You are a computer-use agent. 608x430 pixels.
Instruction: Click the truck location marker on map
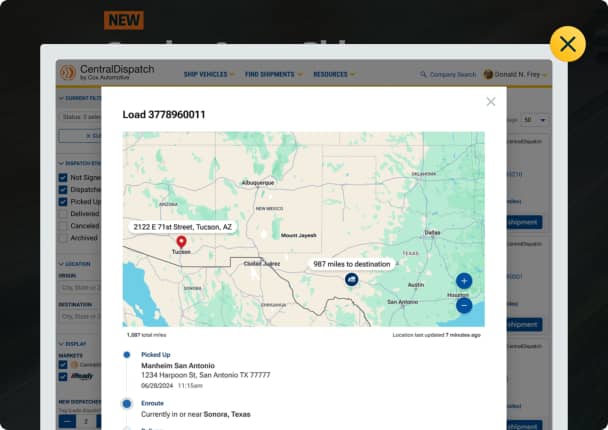point(351,279)
